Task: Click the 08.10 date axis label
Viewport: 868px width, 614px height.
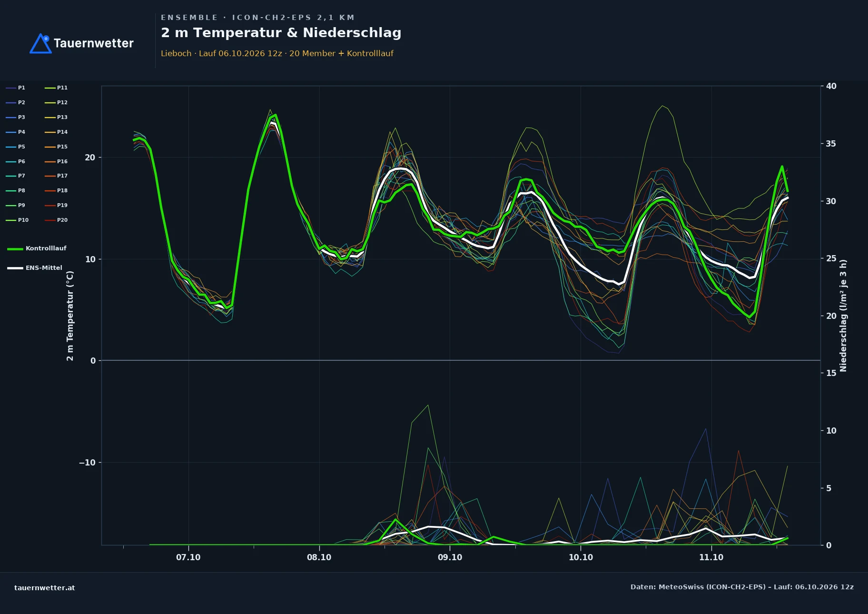Action: 319,557
